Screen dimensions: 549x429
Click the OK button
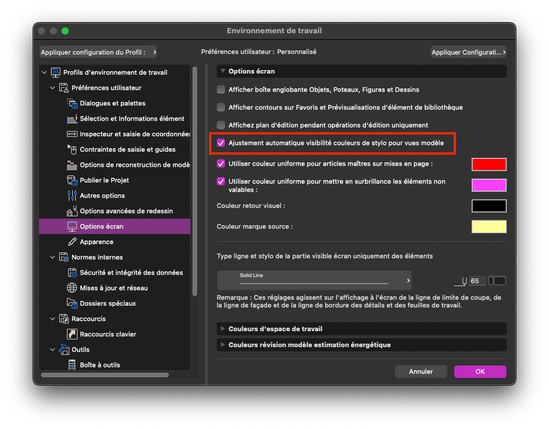480,372
